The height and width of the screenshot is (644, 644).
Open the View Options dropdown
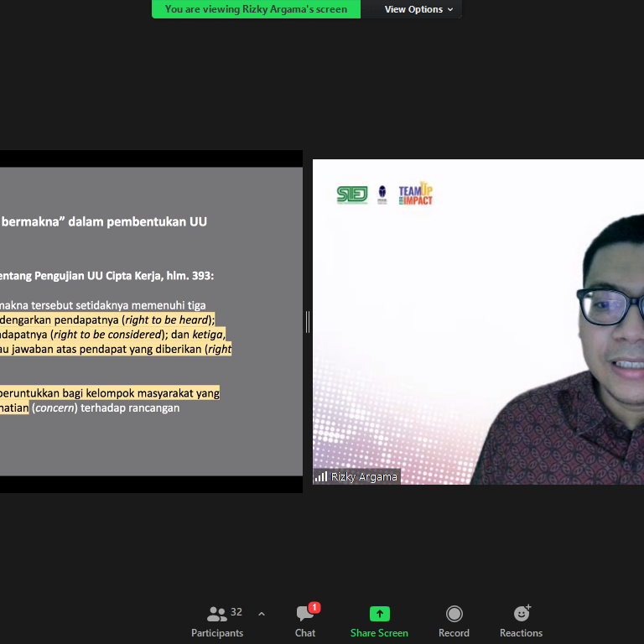[x=418, y=9]
